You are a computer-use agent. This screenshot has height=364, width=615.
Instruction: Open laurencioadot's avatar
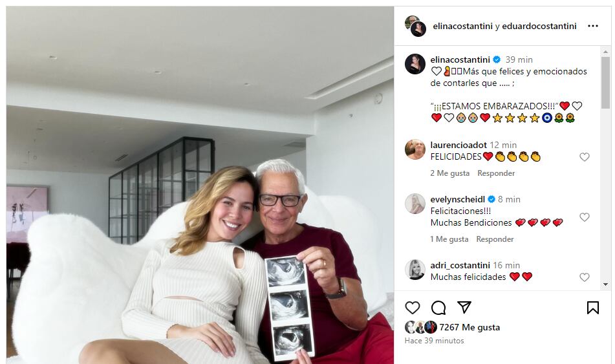[415, 149]
